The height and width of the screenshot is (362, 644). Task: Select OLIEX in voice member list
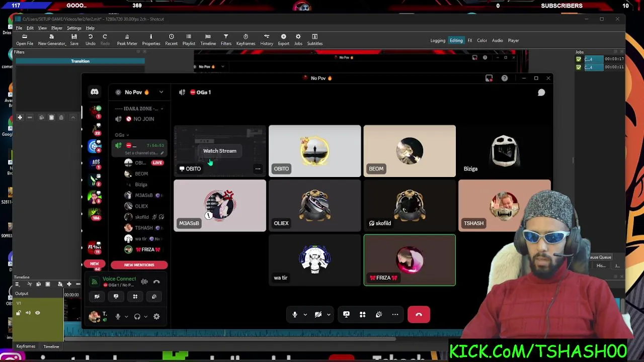point(141,206)
